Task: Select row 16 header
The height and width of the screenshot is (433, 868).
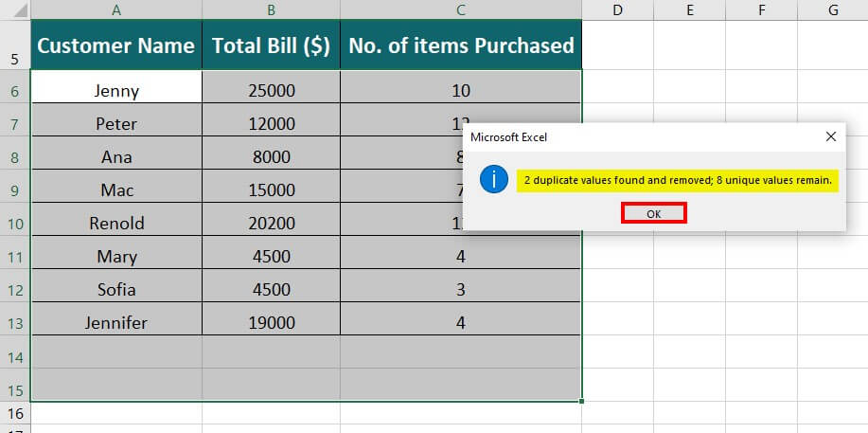Action: [15, 414]
